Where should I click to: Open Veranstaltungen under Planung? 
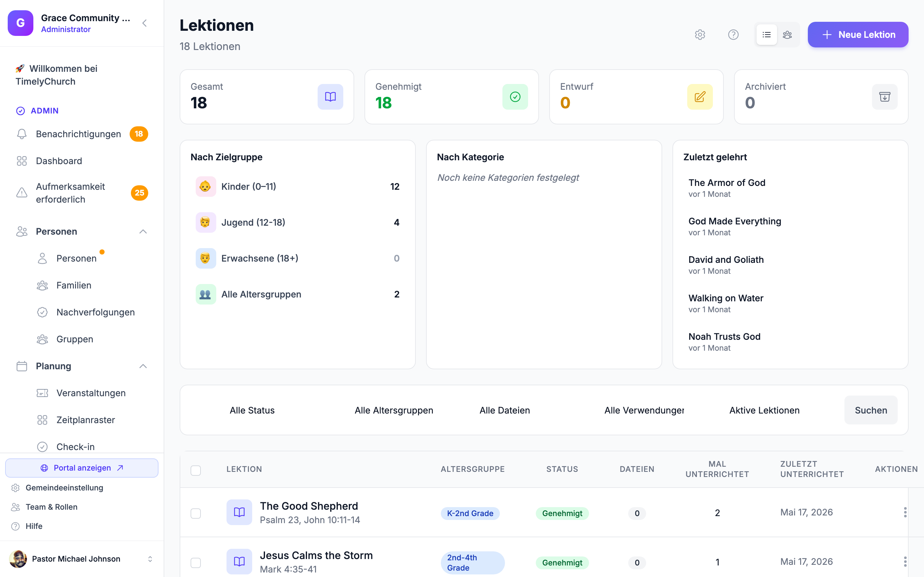point(91,393)
